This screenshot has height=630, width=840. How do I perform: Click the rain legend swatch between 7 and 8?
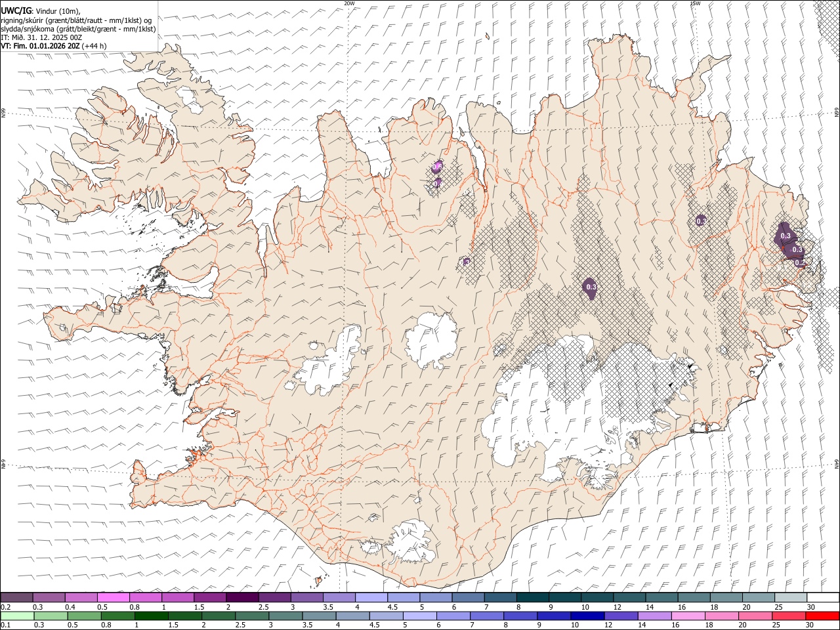(486, 616)
